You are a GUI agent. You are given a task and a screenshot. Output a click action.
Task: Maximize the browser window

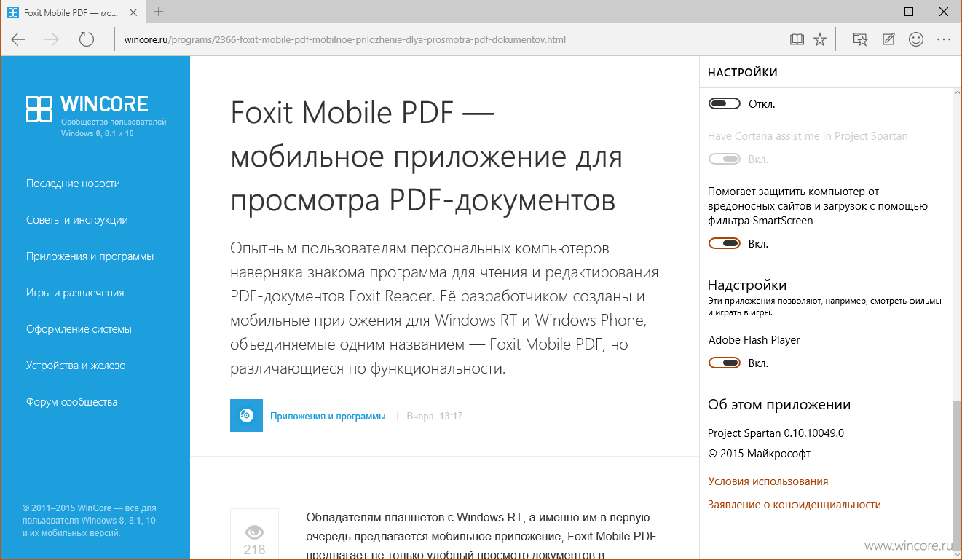tap(908, 12)
